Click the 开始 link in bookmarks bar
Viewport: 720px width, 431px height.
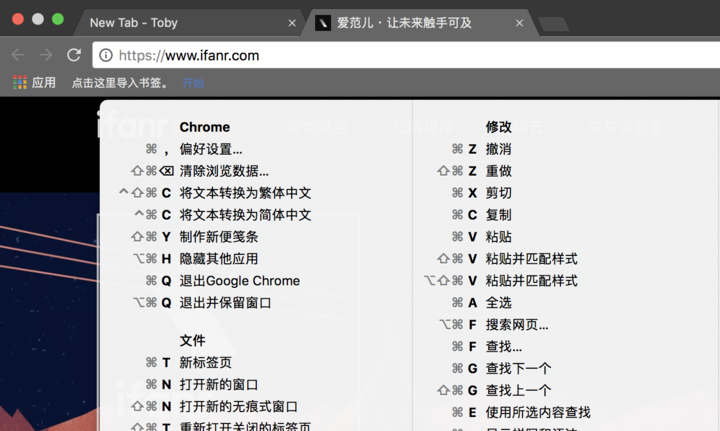(193, 83)
